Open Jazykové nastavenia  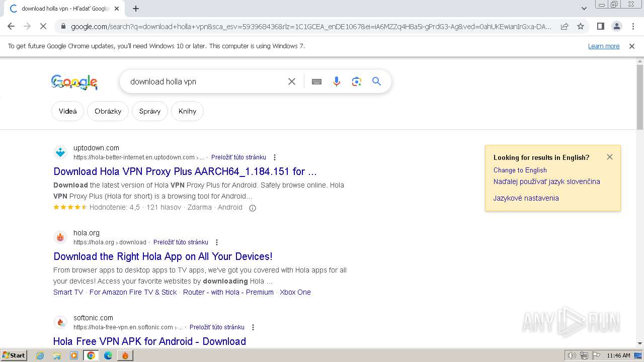[x=526, y=198]
